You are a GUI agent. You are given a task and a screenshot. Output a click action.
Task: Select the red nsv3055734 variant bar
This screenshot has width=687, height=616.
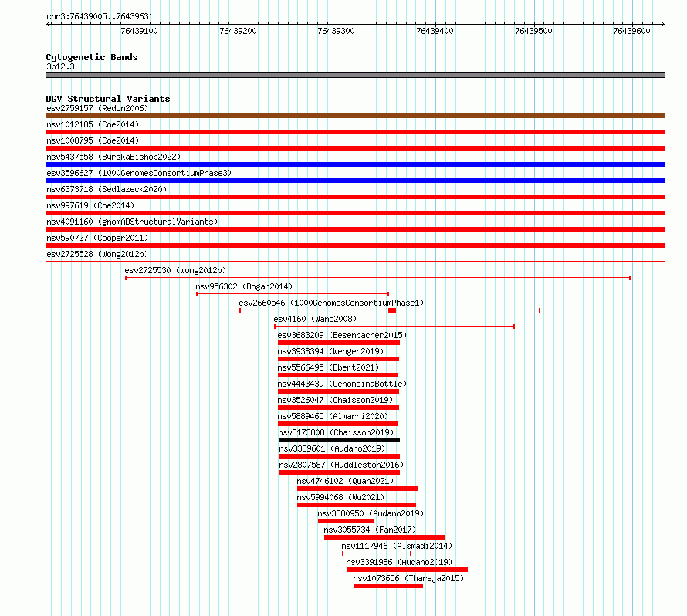point(384,537)
